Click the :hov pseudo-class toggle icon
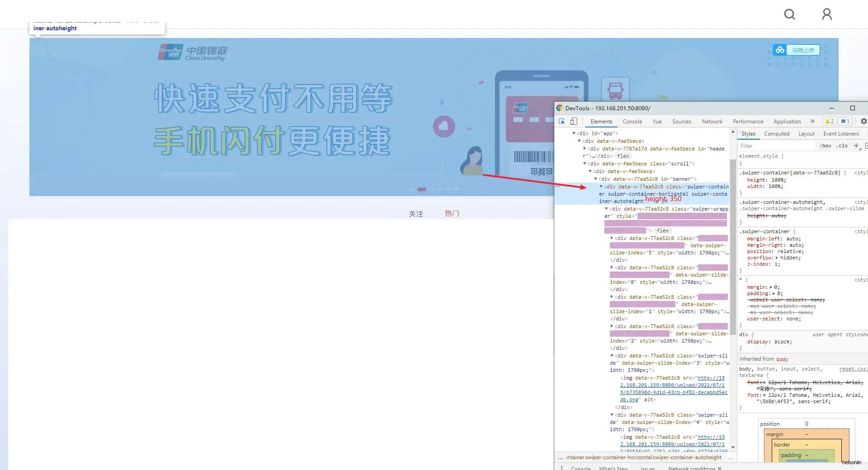The width and height of the screenshot is (868, 470). pos(826,146)
